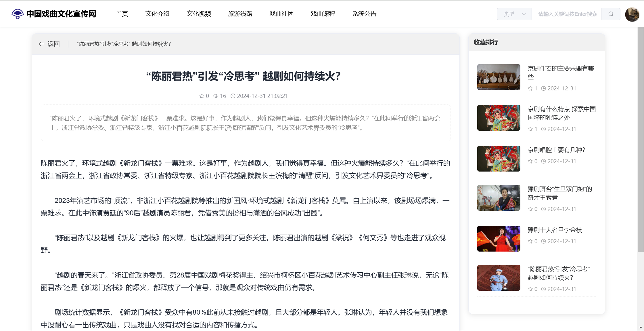Click the site logo fan icon
Viewport: 644px width, 331px height.
click(17, 14)
